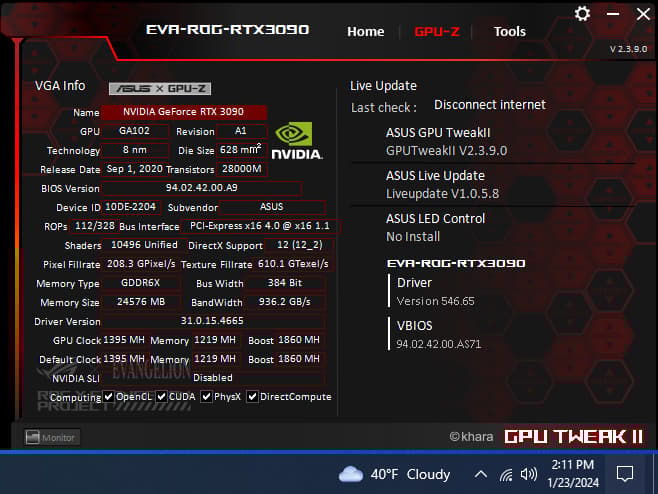Click the GPU field showing GA102
This screenshot has height=494, width=658.
(135, 131)
